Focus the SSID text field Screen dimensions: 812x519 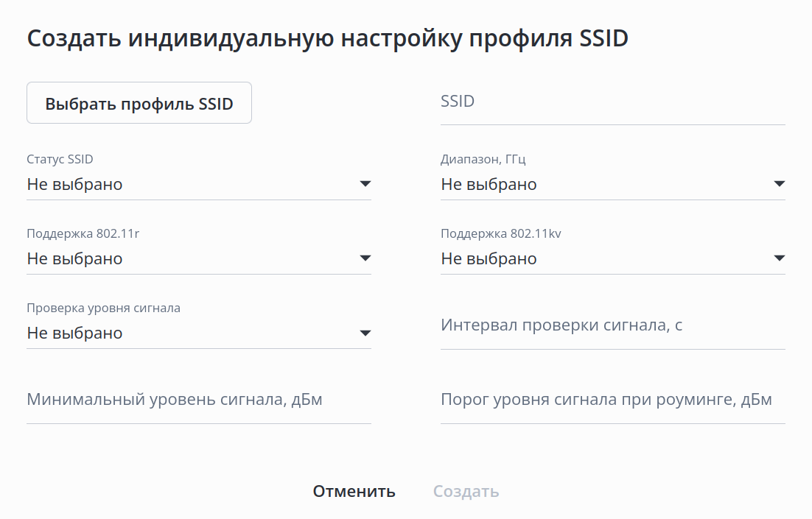(x=612, y=102)
